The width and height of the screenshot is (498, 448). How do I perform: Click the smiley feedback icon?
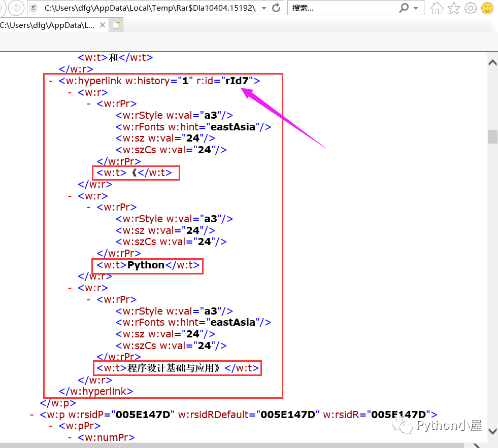coord(487,8)
